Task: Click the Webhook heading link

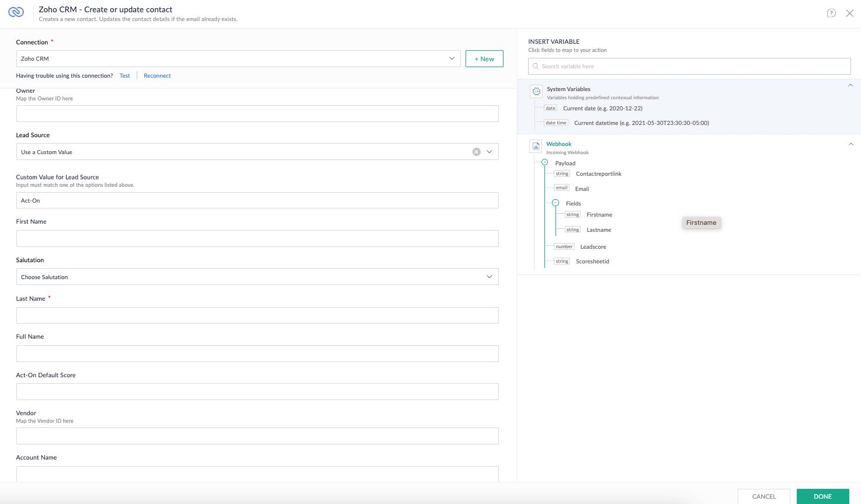Action: click(559, 144)
